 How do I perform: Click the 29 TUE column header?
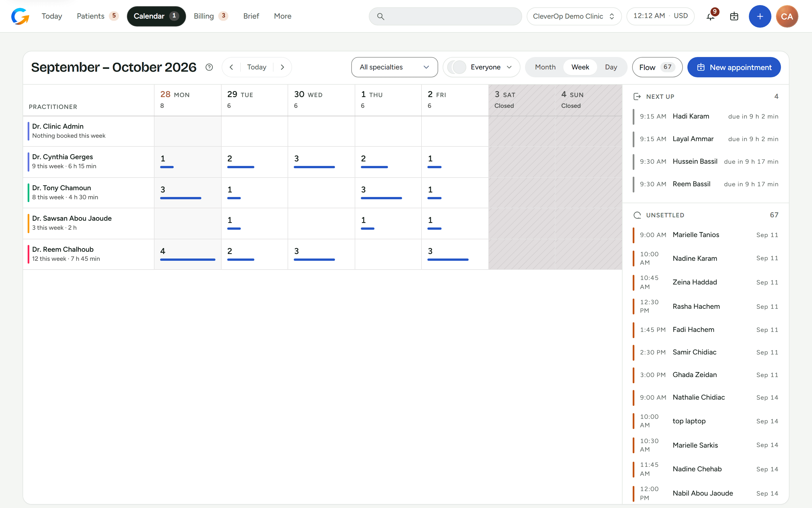click(x=254, y=100)
